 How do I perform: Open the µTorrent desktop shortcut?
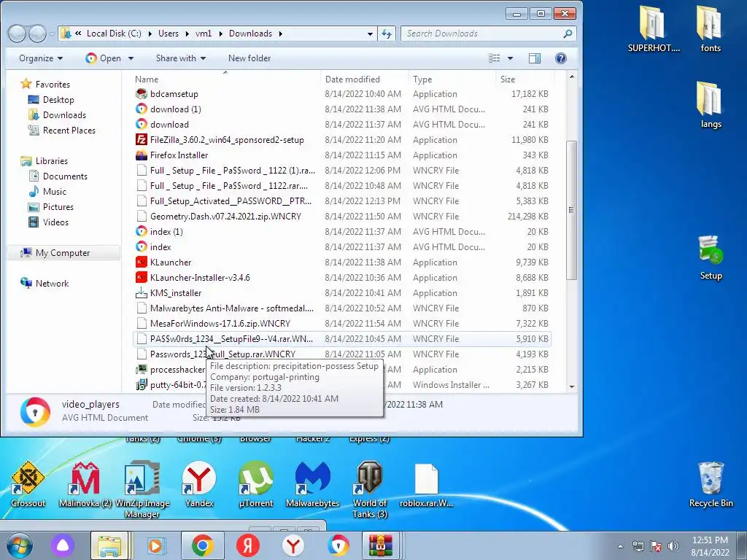pos(256,484)
